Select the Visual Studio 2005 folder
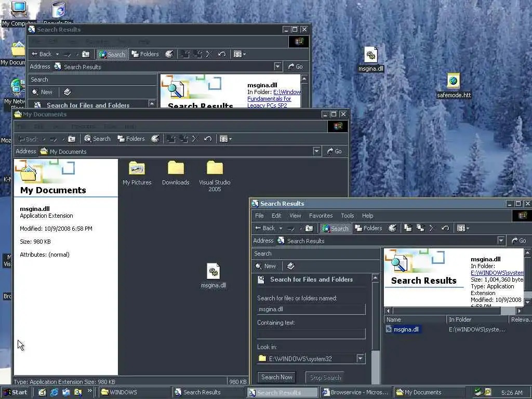532x399 pixels. (215, 177)
